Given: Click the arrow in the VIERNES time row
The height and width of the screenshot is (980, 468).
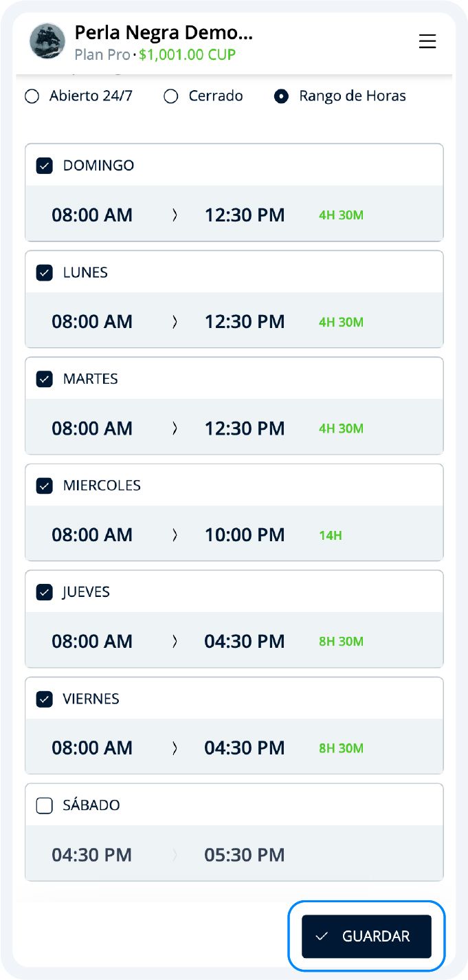Looking at the screenshot, I should [175, 748].
